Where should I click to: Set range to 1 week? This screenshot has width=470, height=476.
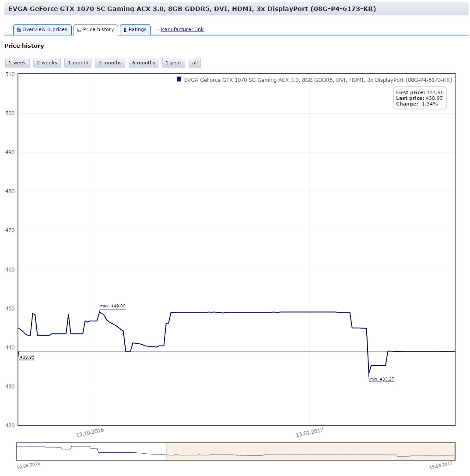coord(18,63)
